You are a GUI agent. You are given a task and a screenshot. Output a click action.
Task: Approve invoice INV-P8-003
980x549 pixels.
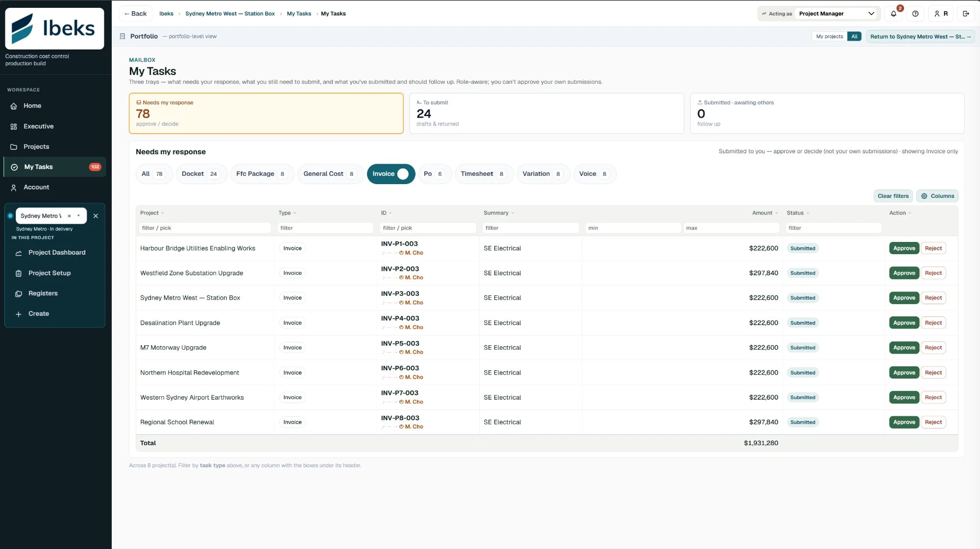tap(904, 422)
